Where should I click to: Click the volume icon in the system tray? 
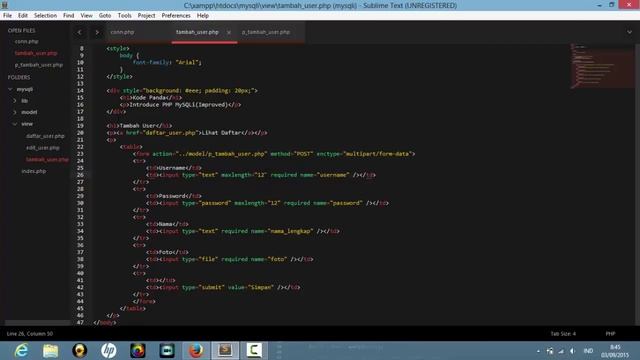[572, 351]
